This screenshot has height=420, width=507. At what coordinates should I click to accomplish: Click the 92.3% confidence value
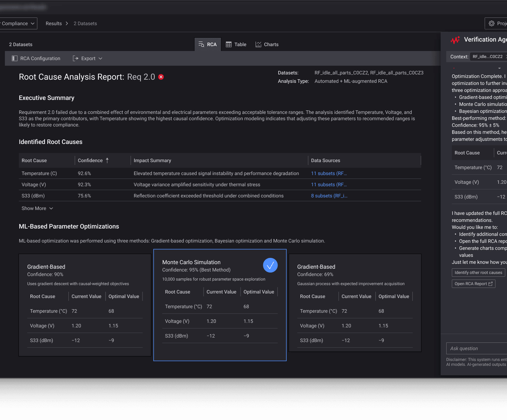tap(84, 184)
